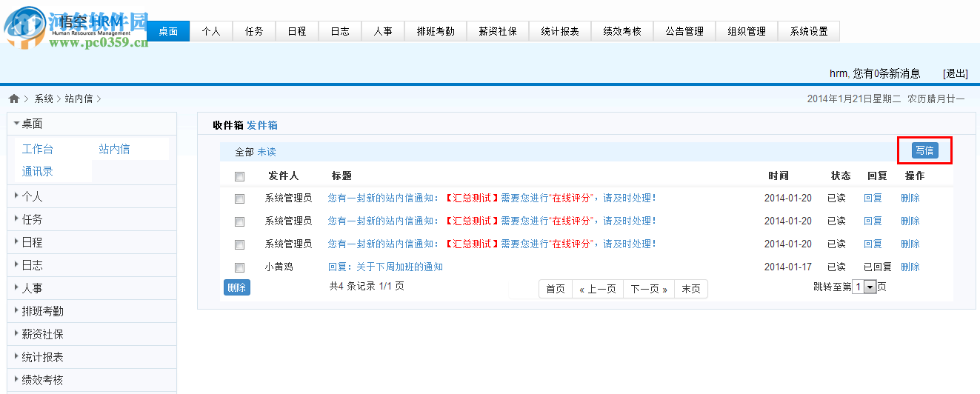Screen dimensions: 980x394
Task: Expand the 薪资社保 sidebar section
Action: 92,334
